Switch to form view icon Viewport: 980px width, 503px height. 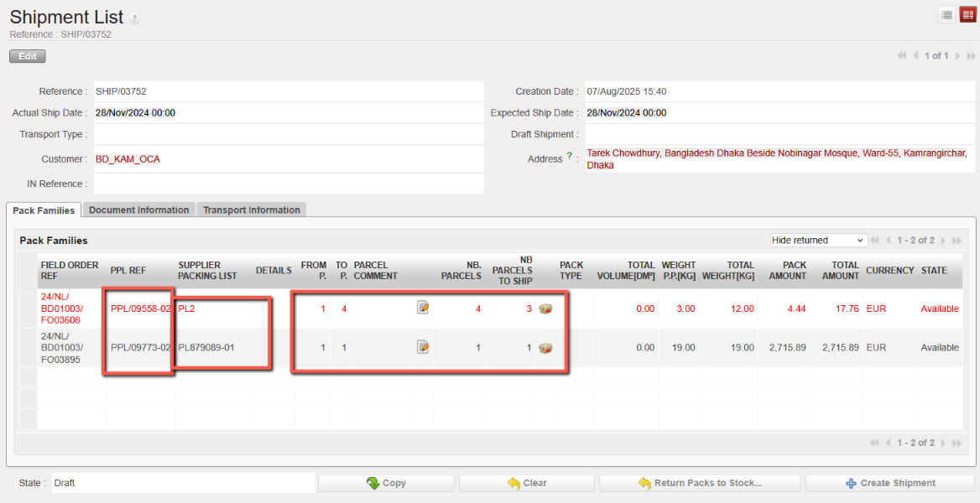point(967,14)
